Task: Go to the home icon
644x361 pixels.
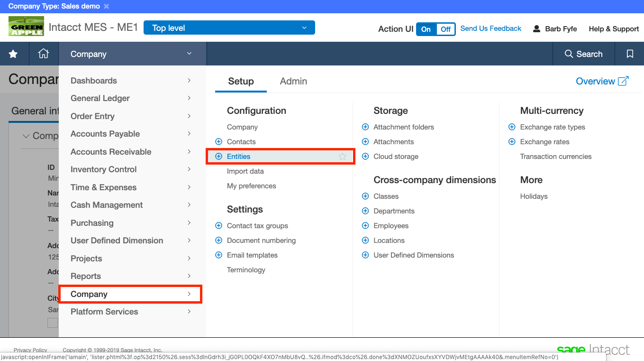Action: click(44, 54)
